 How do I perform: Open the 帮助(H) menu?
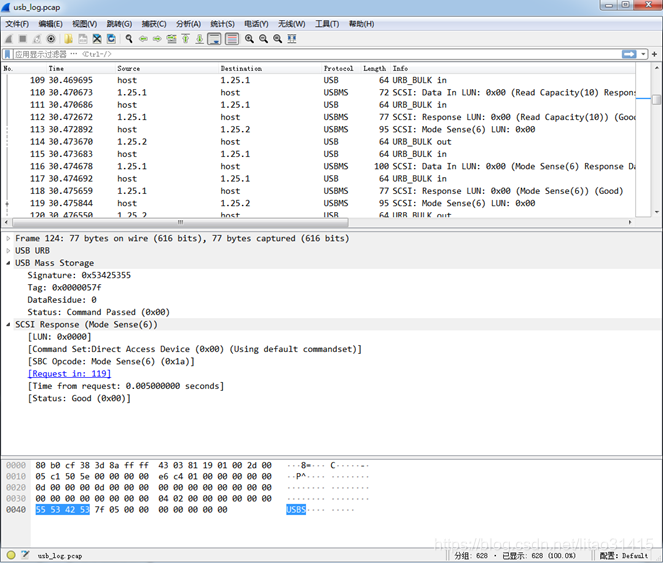tap(362, 24)
